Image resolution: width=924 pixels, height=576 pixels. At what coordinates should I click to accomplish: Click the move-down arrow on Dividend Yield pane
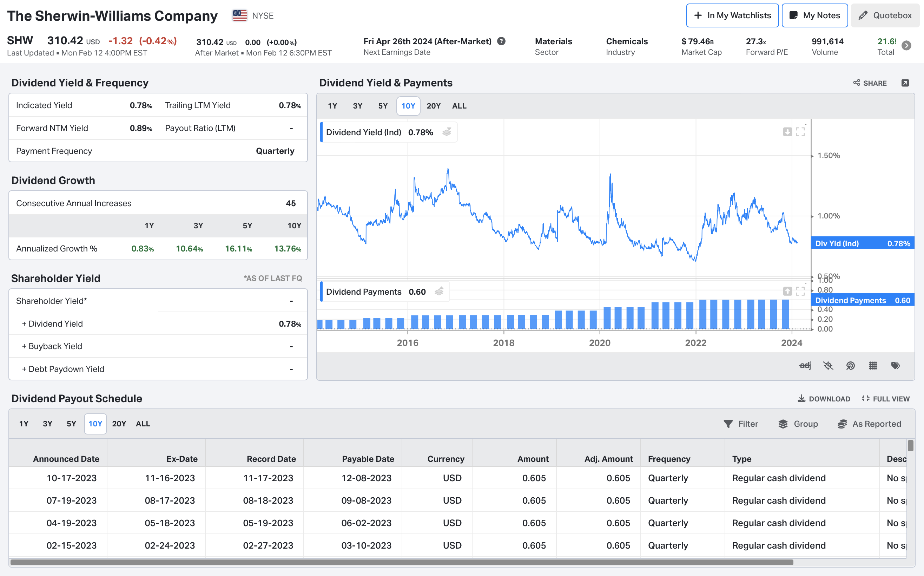click(787, 132)
